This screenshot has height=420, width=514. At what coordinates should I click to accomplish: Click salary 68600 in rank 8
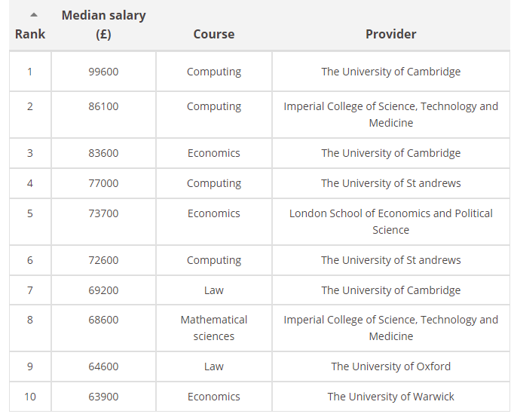point(103,320)
